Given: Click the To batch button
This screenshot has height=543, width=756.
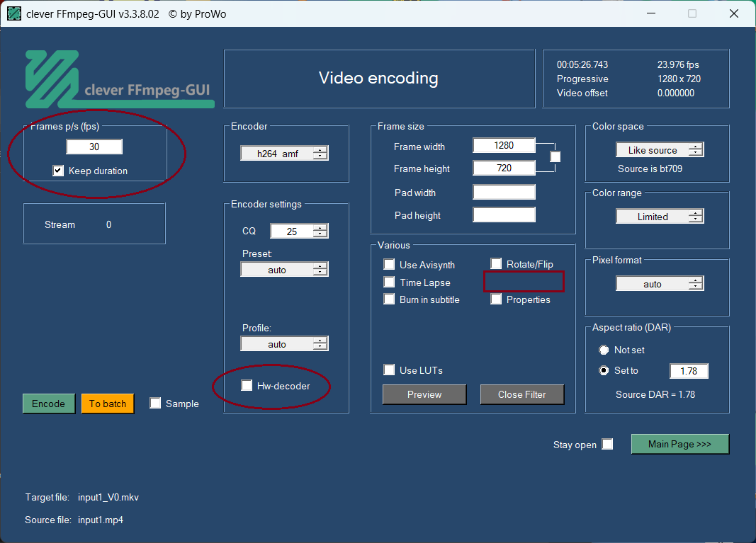Looking at the screenshot, I should 108,404.
